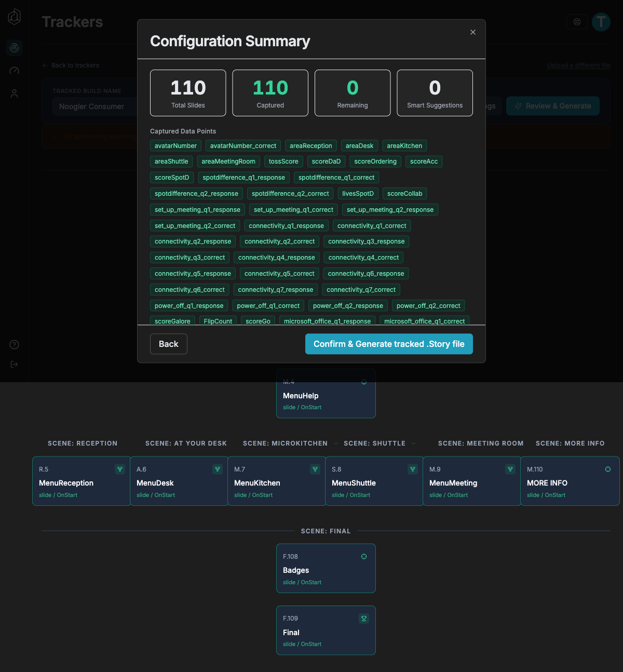Click branch icon on MenuMeeting card
This screenshot has width=623, height=672.
[x=510, y=469]
